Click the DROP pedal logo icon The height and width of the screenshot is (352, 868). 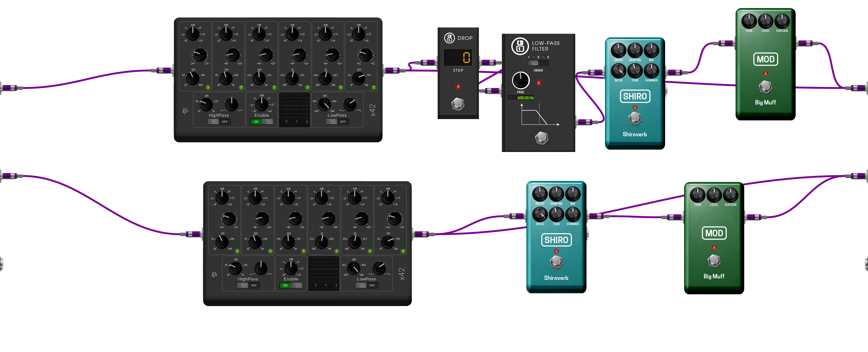pos(449,38)
